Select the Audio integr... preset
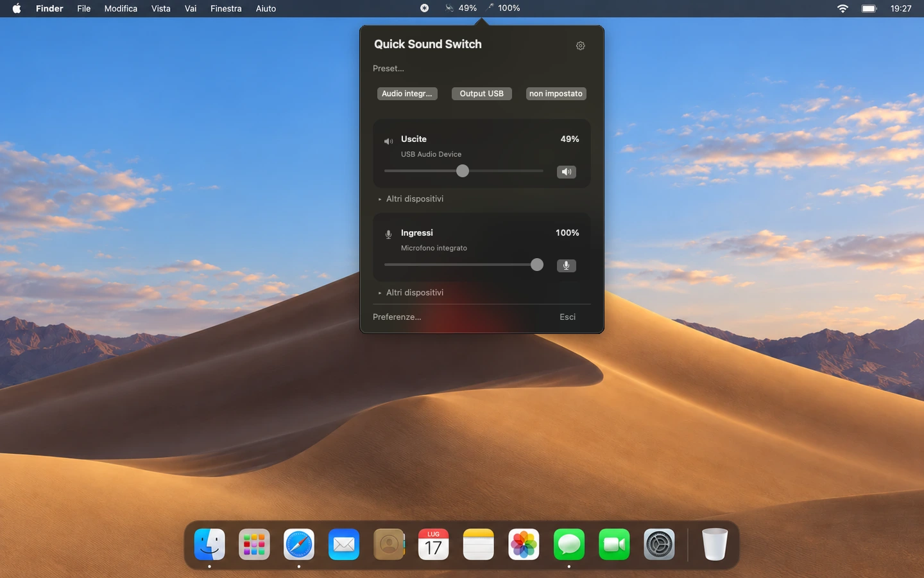 (407, 94)
